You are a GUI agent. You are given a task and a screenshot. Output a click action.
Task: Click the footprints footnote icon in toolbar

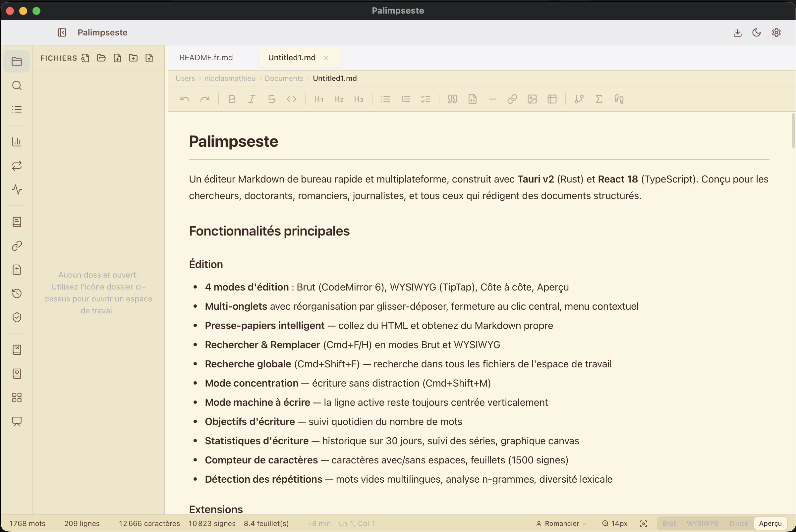619,99
